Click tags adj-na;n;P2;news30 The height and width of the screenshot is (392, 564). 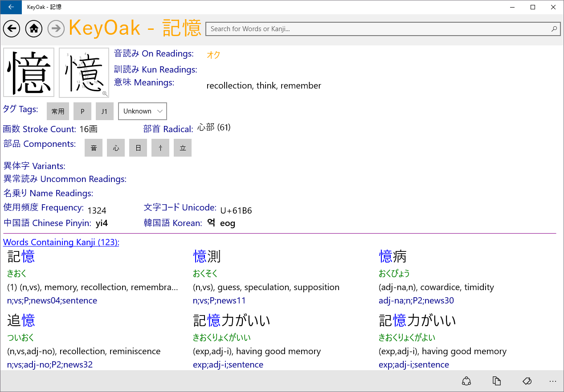click(416, 301)
